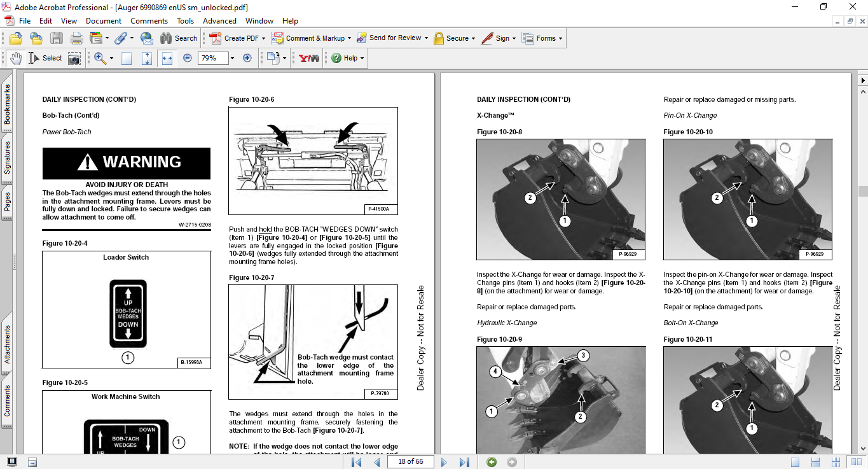868x469 pixels.
Task: Open the Comments side panel tab
Action: pyautogui.click(x=7, y=401)
